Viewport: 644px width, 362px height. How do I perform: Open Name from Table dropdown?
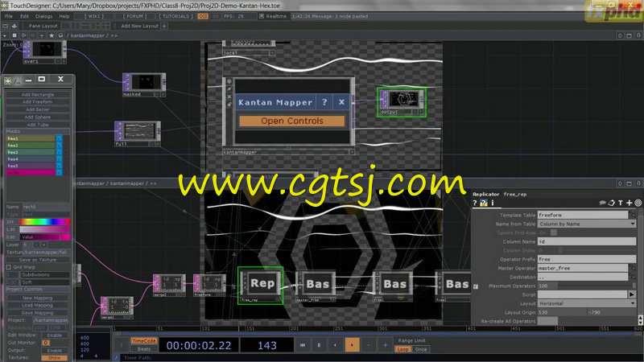point(587,224)
